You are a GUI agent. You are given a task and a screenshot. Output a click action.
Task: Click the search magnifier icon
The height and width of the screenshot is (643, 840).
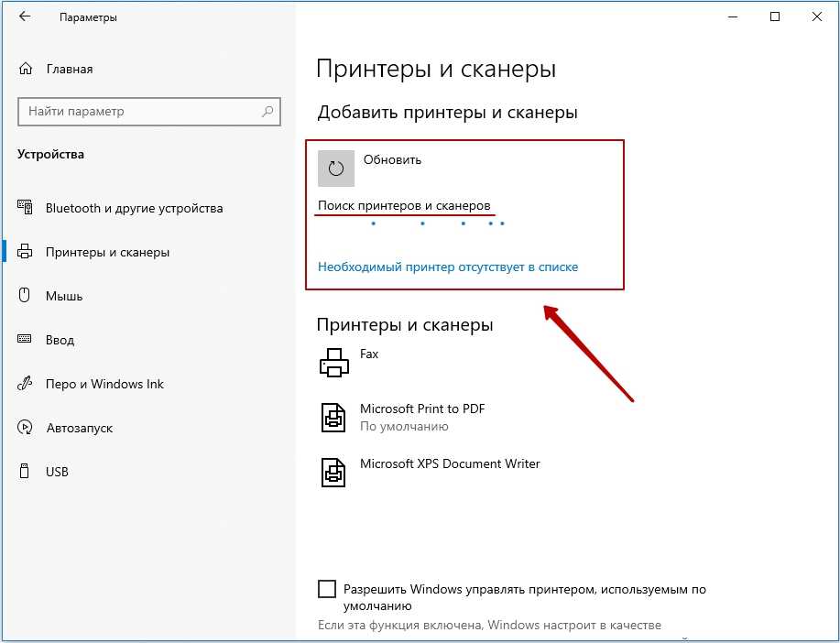pyautogui.click(x=267, y=112)
